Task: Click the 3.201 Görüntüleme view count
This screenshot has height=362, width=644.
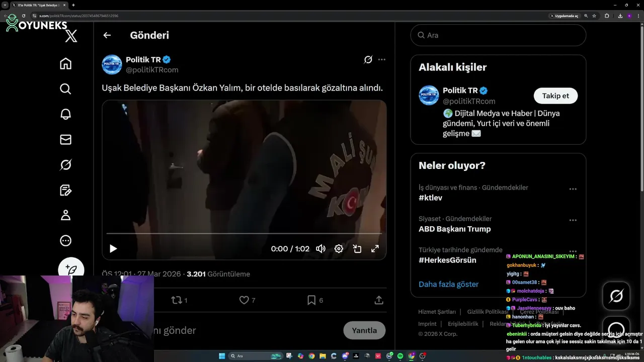Action: (x=218, y=274)
